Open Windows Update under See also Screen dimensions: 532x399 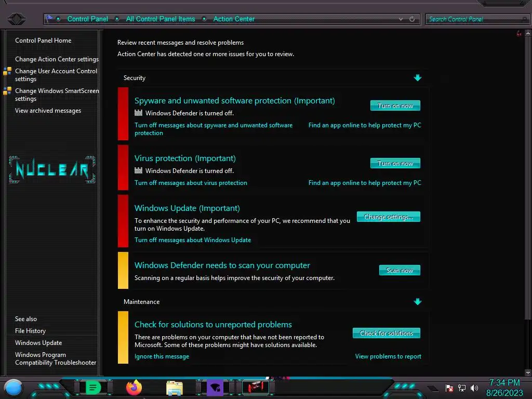pos(38,343)
